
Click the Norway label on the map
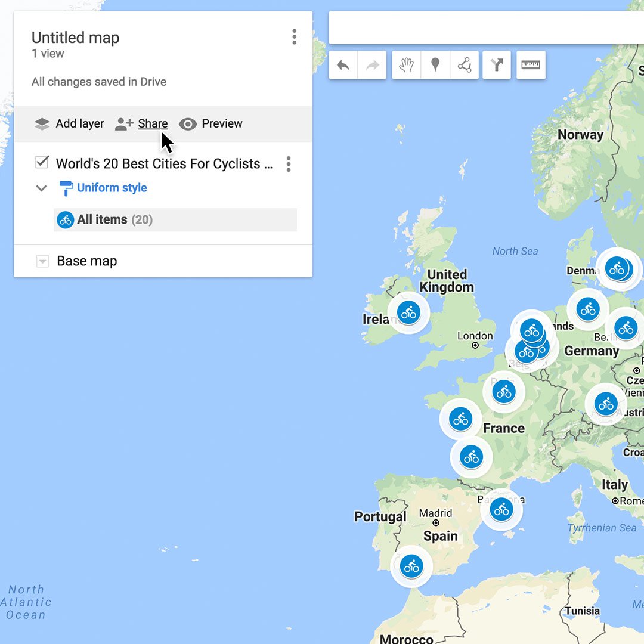click(580, 135)
